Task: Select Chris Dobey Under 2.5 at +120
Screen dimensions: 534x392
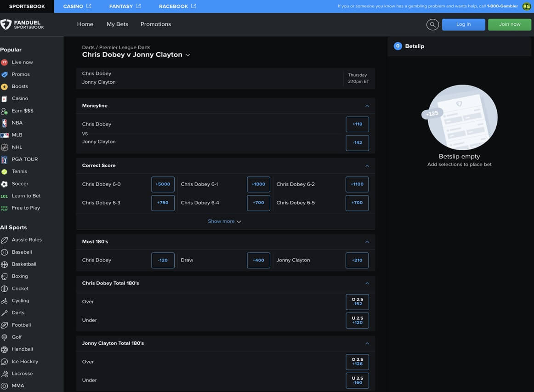Action: (x=357, y=320)
